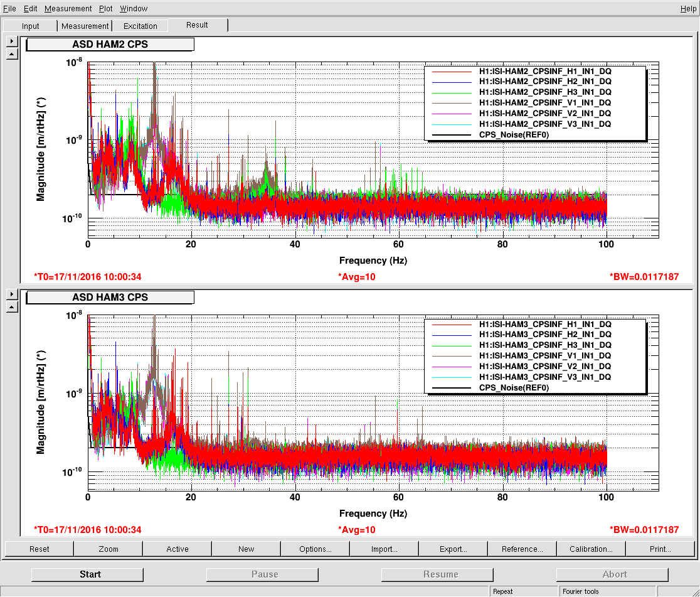Image resolution: width=700 pixels, height=597 pixels.
Task: Click the Pause button
Action: pos(262,574)
